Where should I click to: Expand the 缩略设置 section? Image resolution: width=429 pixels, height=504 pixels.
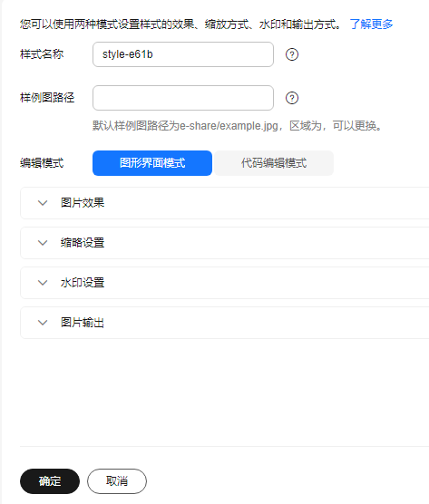coord(224,243)
